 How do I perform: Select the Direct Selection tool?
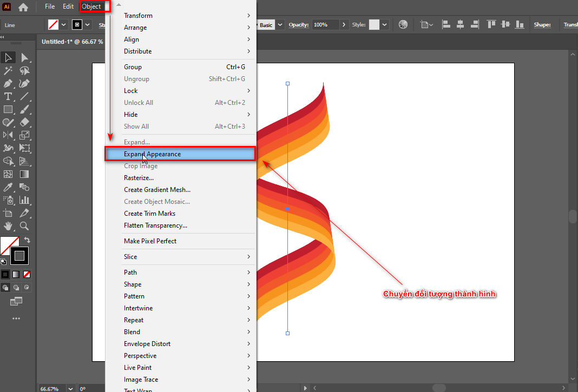click(24, 58)
